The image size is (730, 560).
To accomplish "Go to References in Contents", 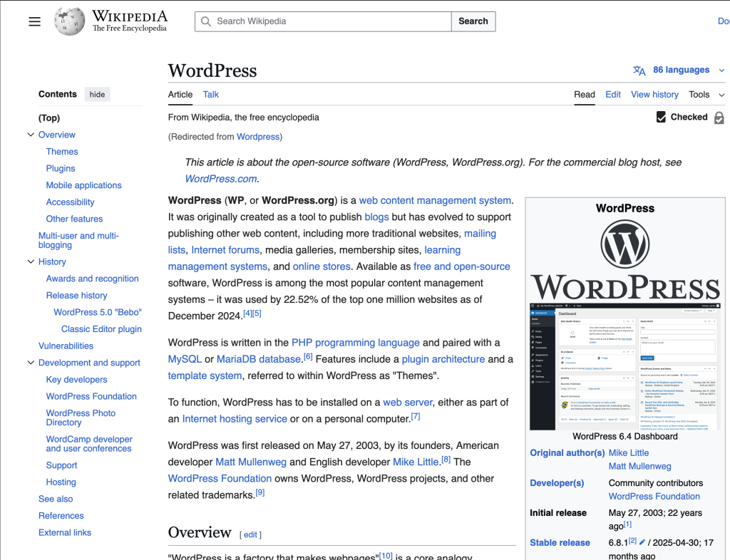I will point(61,515).
